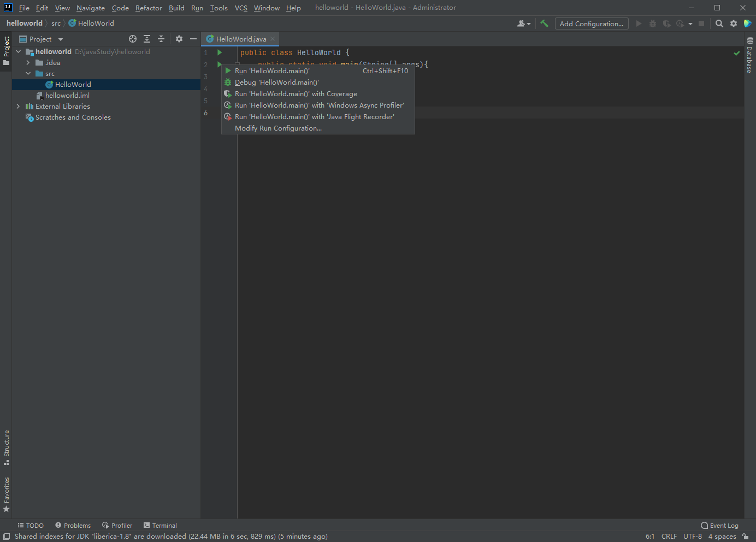Click Select Opened File target icon
The width and height of the screenshot is (756, 542).
coord(133,39)
